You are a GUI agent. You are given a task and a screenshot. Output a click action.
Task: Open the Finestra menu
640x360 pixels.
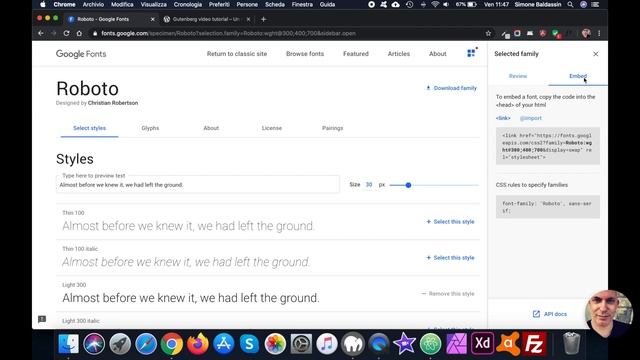pyautogui.click(x=302, y=4)
